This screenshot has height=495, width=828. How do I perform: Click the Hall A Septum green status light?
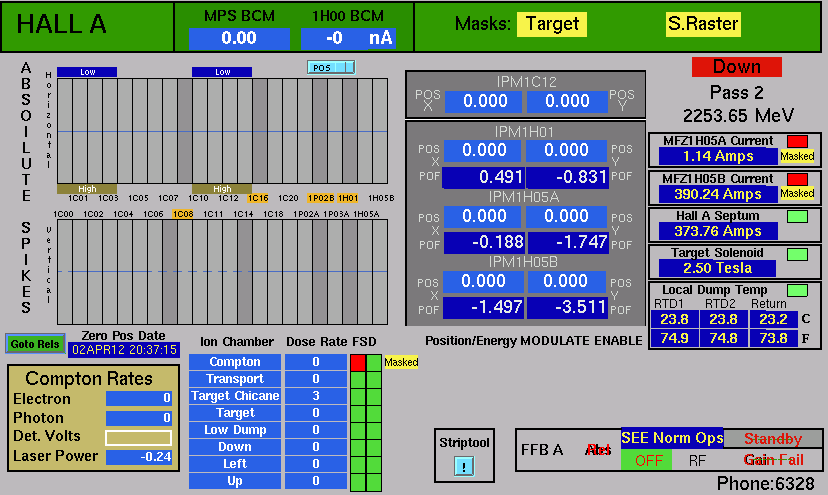pos(797,216)
